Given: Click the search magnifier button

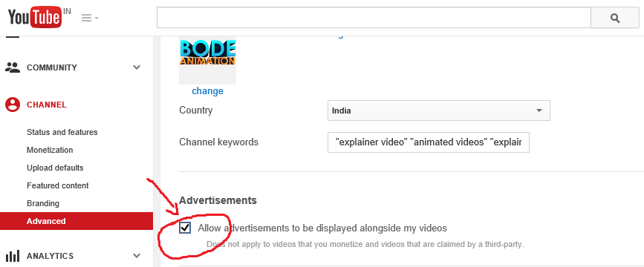Looking at the screenshot, I should (x=615, y=18).
